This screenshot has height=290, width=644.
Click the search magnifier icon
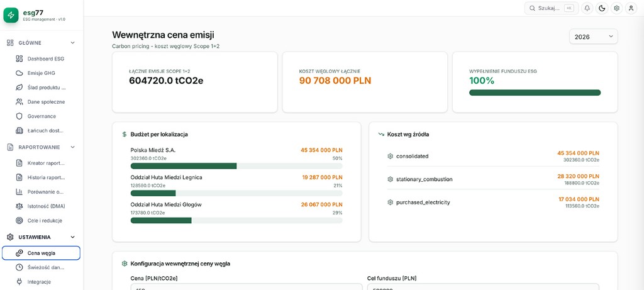pos(532,8)
